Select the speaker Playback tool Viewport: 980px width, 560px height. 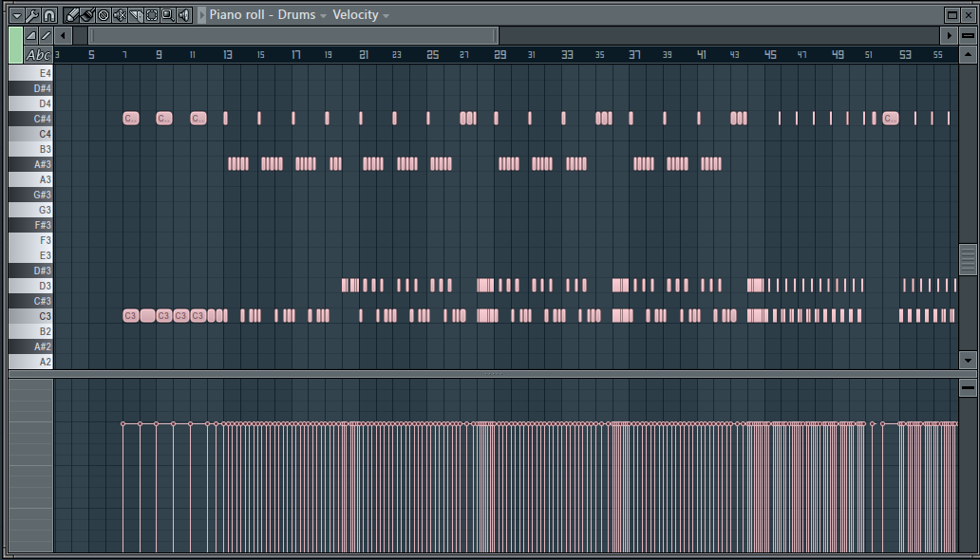pyautogui.click(x=184, y=15)
